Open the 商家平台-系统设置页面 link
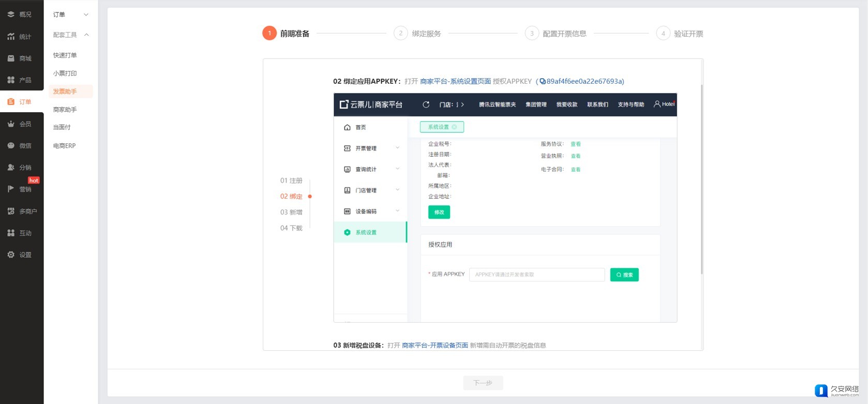The image size is (868, 404). click(455, 81)
